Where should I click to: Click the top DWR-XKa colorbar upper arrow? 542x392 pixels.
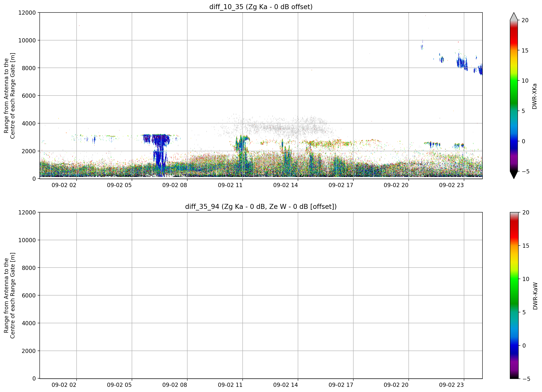coord(514,16)
